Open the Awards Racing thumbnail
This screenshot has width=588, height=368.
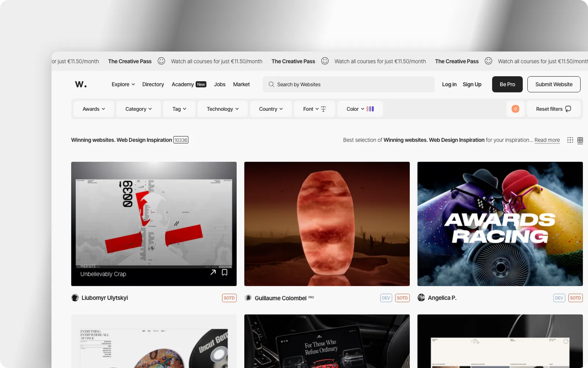pos(500,224)
